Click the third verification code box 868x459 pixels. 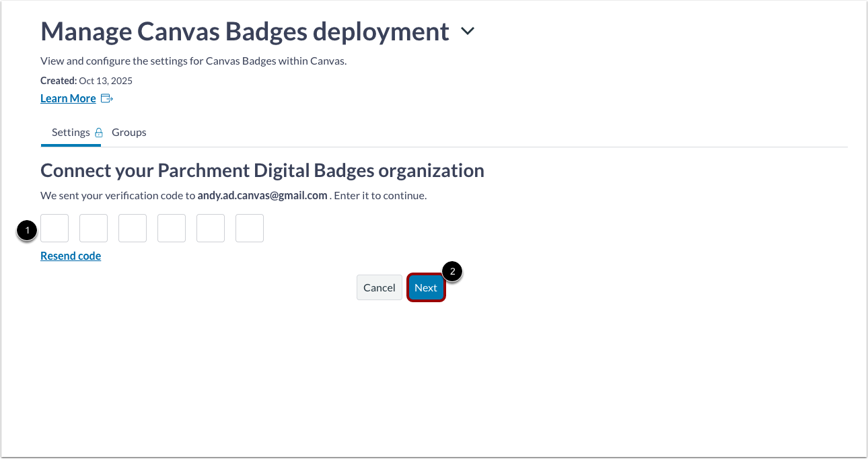[x=132, y=228]
